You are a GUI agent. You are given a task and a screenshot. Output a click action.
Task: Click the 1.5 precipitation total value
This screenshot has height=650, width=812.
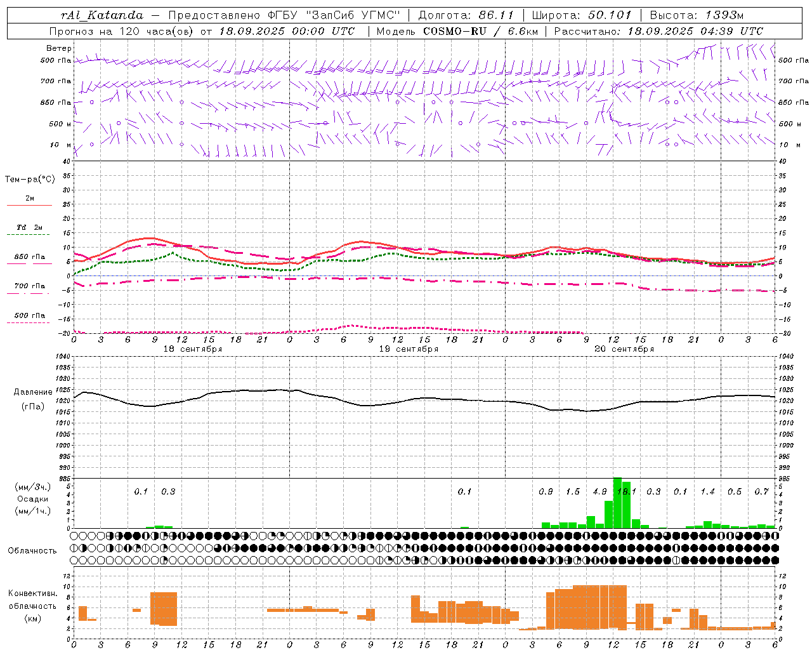(573, 492)
